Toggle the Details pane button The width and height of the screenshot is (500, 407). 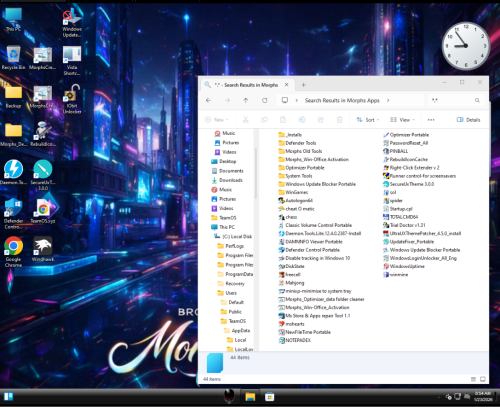tap(468, 120)
